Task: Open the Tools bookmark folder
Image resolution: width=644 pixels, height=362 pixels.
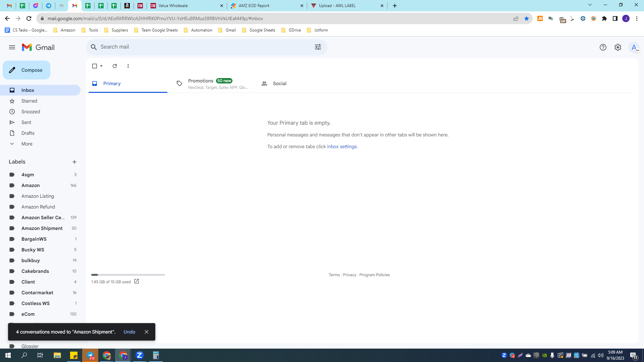Action: click(90, 30)
